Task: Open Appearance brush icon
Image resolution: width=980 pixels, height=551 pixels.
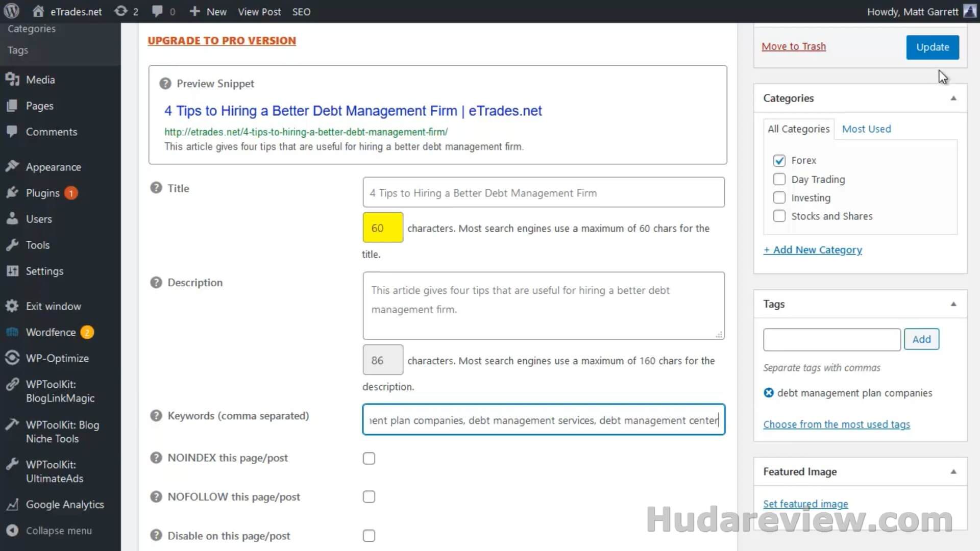Action: 12,167
